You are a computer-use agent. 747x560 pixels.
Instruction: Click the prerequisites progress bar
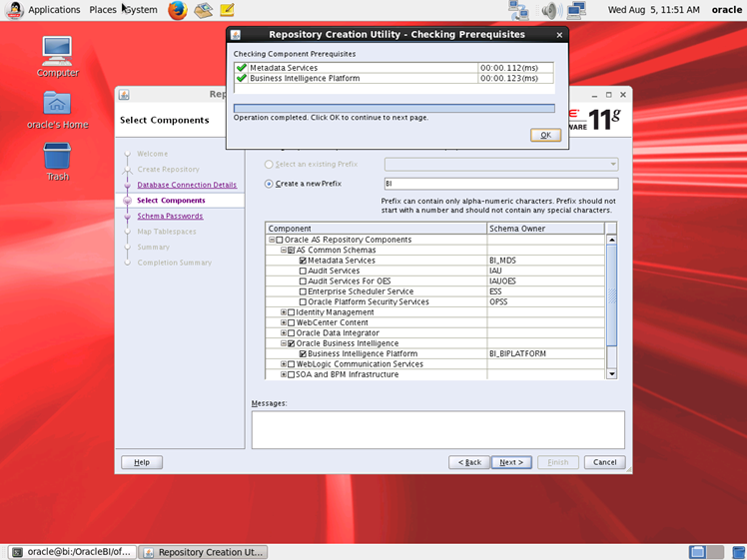pyautogui.click(x=394, y=109)
